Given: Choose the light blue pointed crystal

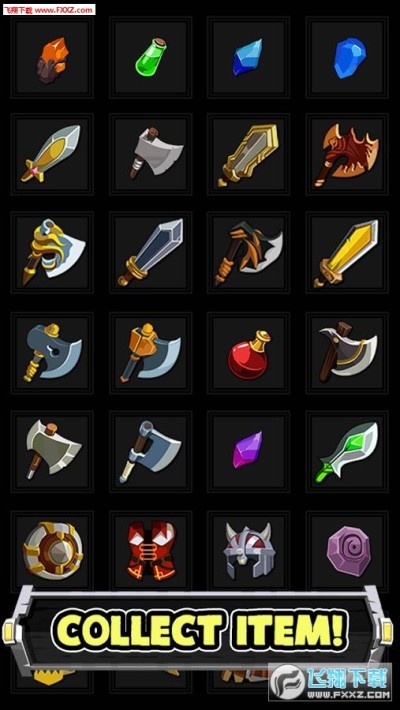Looking at the screenshot, I should pyautogui.click(x=249, y=58).
